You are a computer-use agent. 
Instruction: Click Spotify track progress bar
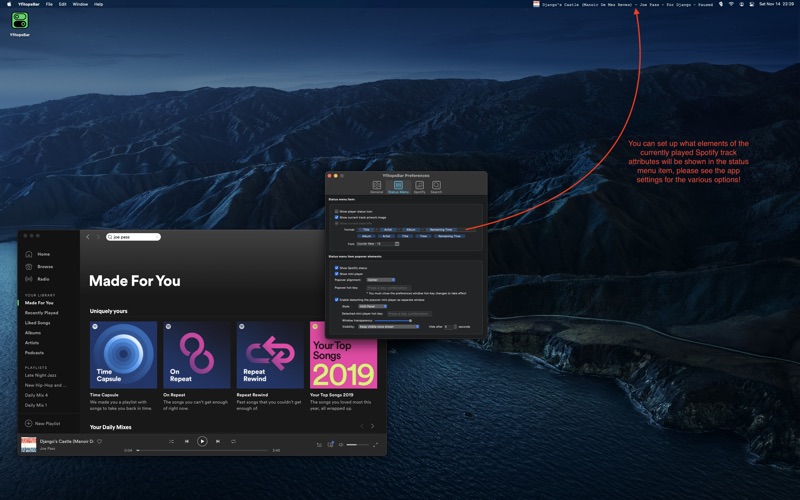pyautogui.click(x=203, y=451)
